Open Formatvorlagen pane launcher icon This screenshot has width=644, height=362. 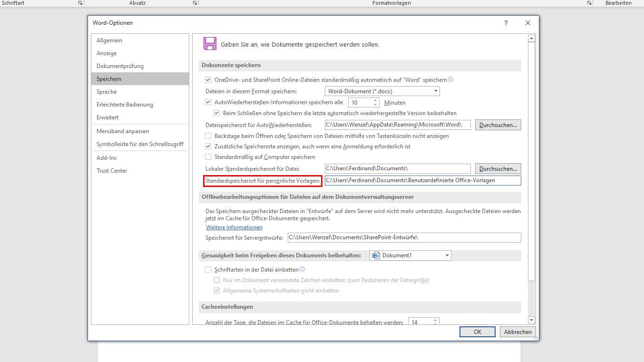589,3
